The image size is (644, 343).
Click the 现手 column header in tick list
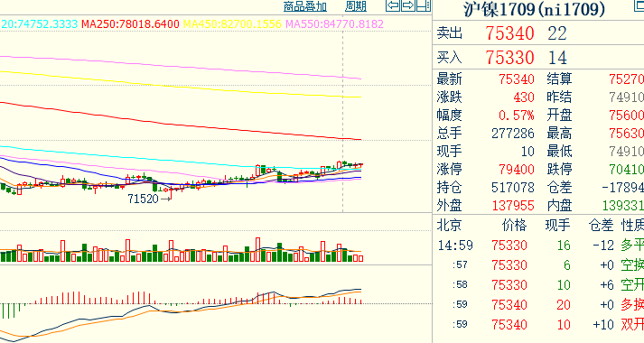(x=558, y=226)
